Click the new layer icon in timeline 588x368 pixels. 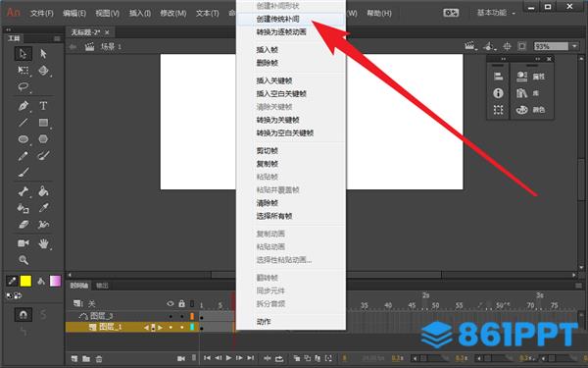click(74, 358)
